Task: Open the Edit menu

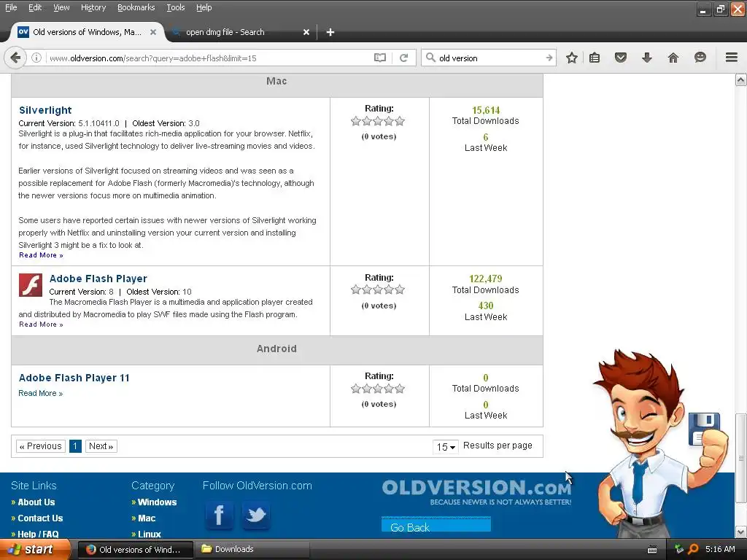Action: (35, 7)
